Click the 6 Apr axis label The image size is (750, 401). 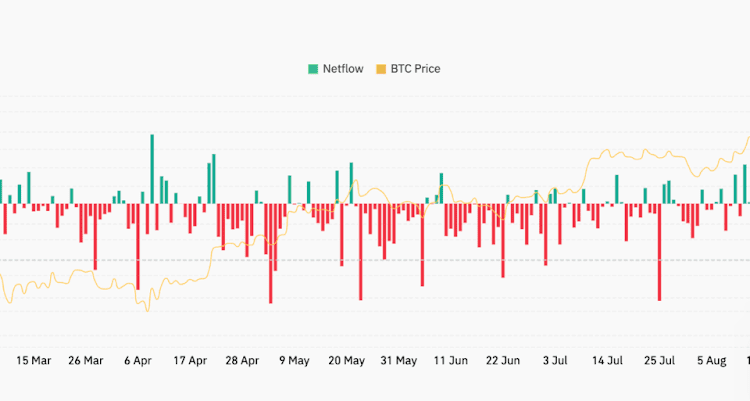click(138, 360)
